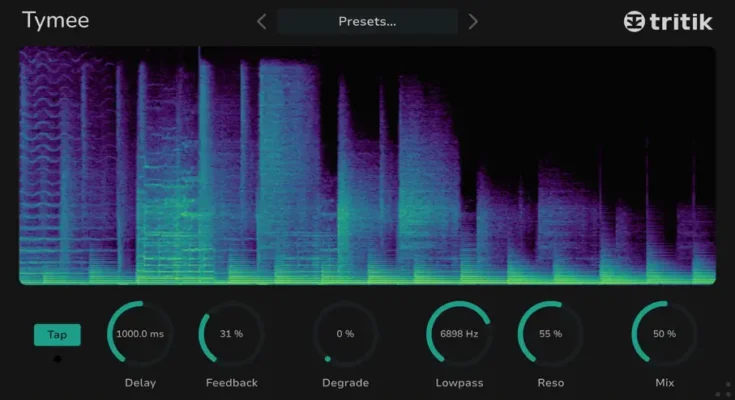
Task: Click the Feedback knob
Action: point(231,333)
